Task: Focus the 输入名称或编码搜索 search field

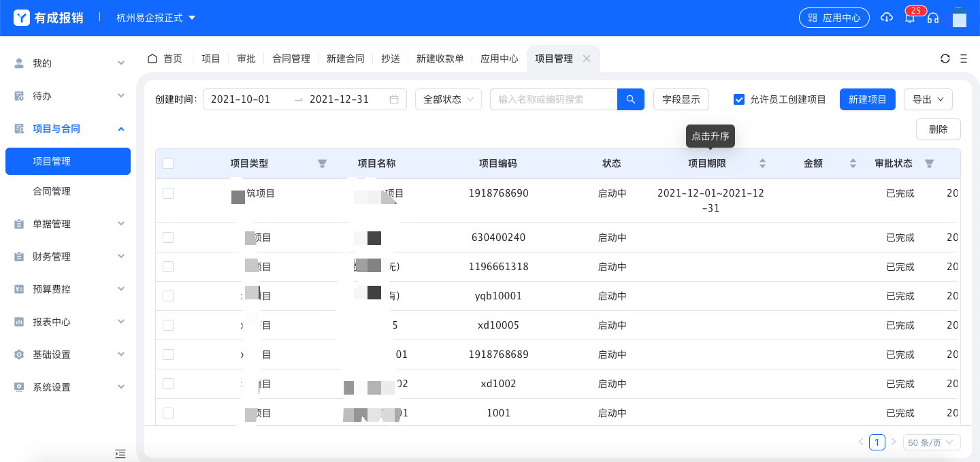Action: pos(553,99)
